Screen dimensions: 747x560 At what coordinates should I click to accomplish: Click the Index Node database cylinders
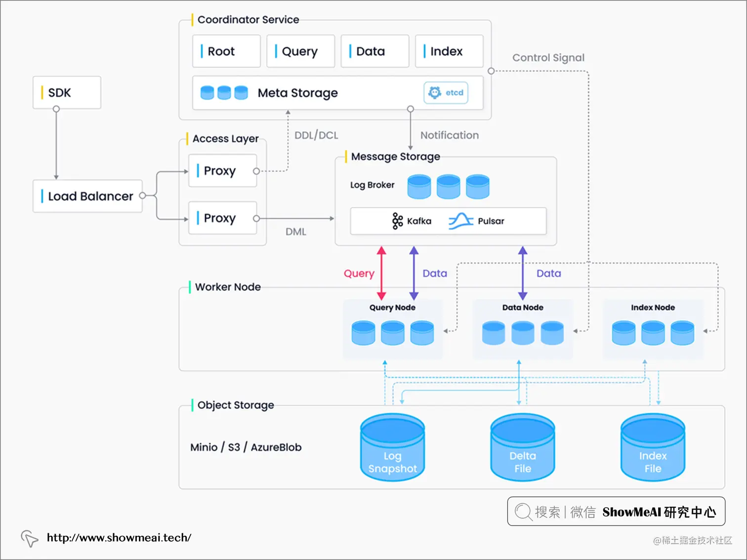653,333
